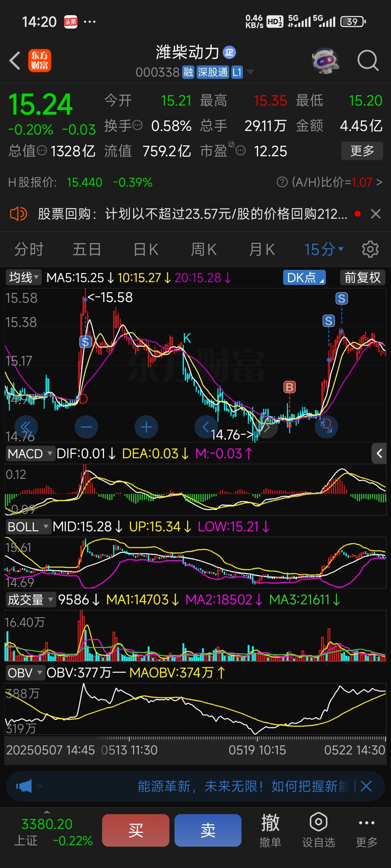Toggle the DK点 signal overlay
Image resolution: width=391 pixels, height=868 pixels.
[x=304, y=277]
